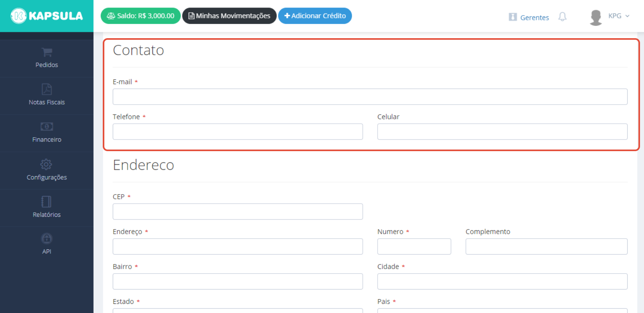Select Pedidos menu label
This screenshot has width=644, height=313.
(47, 65)
